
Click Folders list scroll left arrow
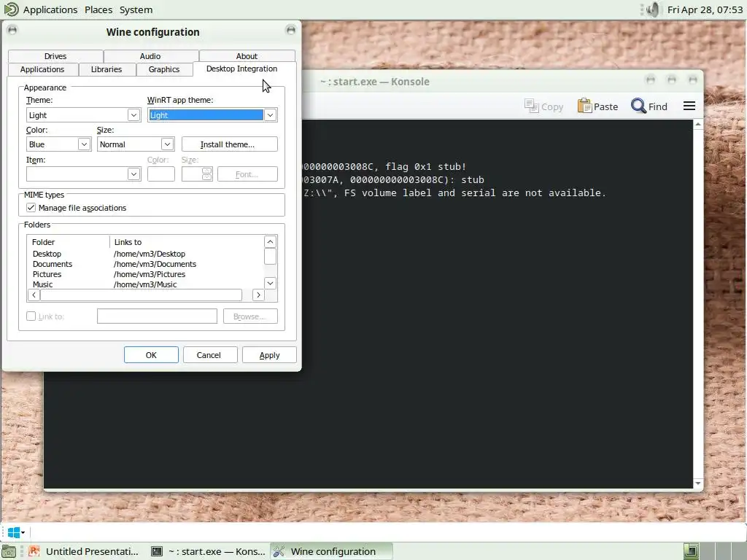(x=34, y=295)
